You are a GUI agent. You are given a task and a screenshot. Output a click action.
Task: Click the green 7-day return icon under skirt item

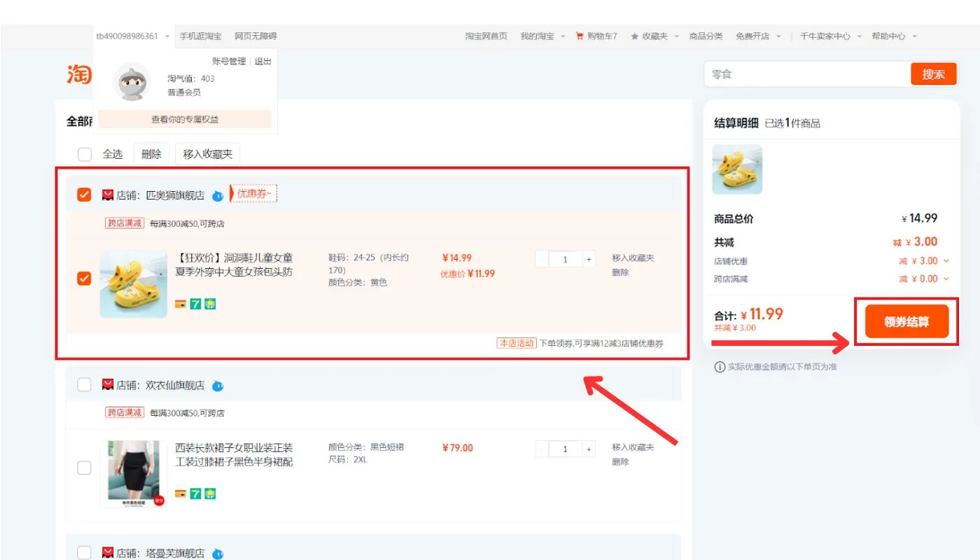[195, 493]
